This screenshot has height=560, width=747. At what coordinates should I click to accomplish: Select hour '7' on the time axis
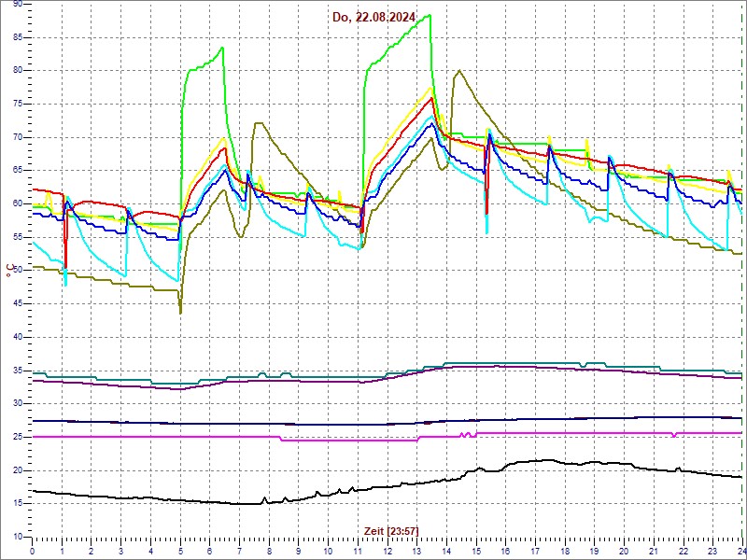point(239,551)
